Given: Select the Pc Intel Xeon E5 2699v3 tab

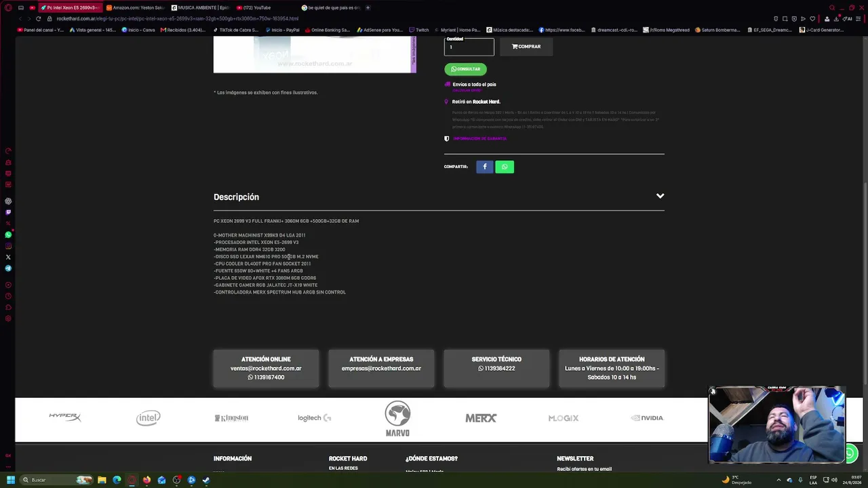Looking at the screenshot, I should (x=70, y=7).
